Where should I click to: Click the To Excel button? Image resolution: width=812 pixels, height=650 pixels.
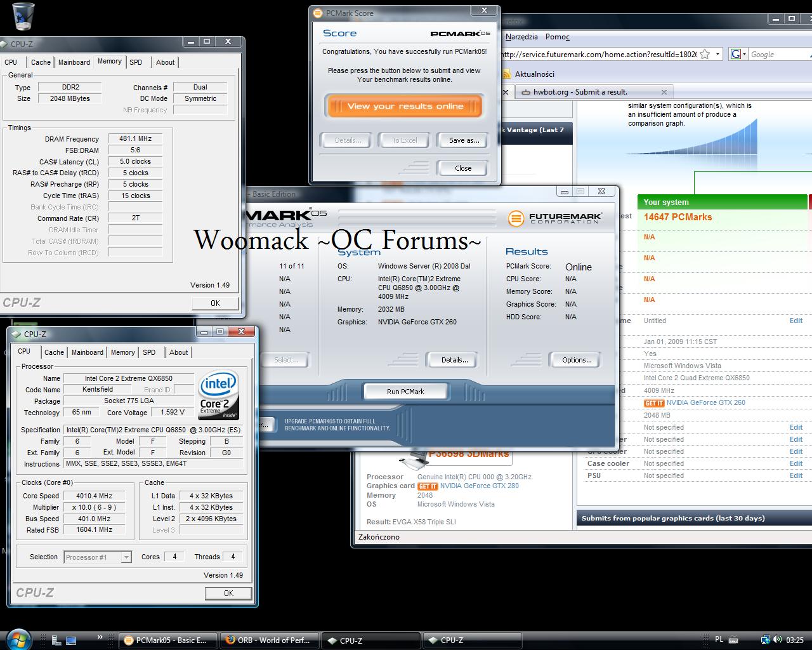pos(405,140)
